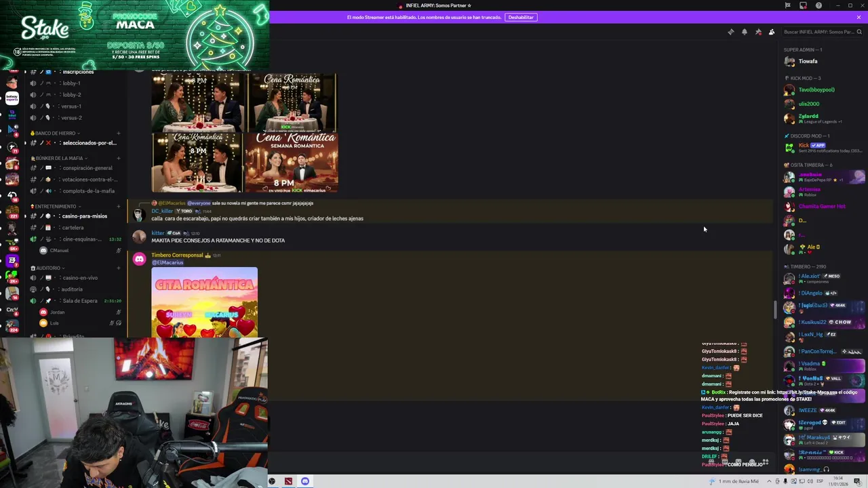Add channel to AUDITORIO category
The height and width of the screenshot is (488, 868).
pyautogui.click(x=118, y=268)
